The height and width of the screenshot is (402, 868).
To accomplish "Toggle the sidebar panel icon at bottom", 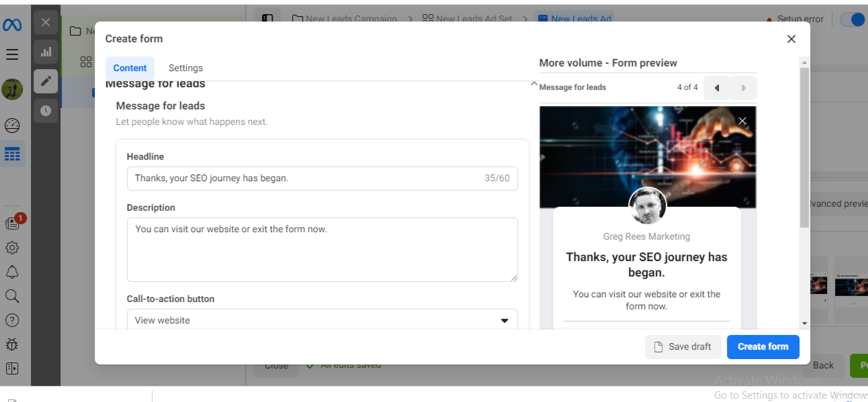I will pyautogui.click(x=12, y=368).
